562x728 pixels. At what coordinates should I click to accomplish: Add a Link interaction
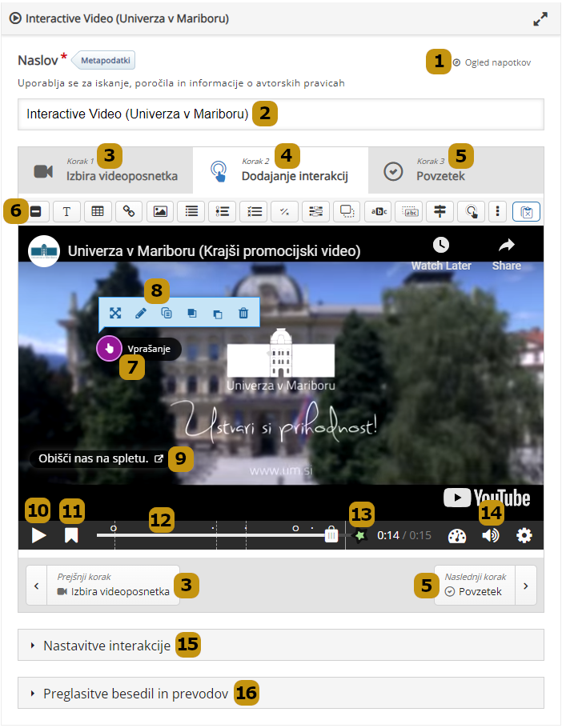129,212
